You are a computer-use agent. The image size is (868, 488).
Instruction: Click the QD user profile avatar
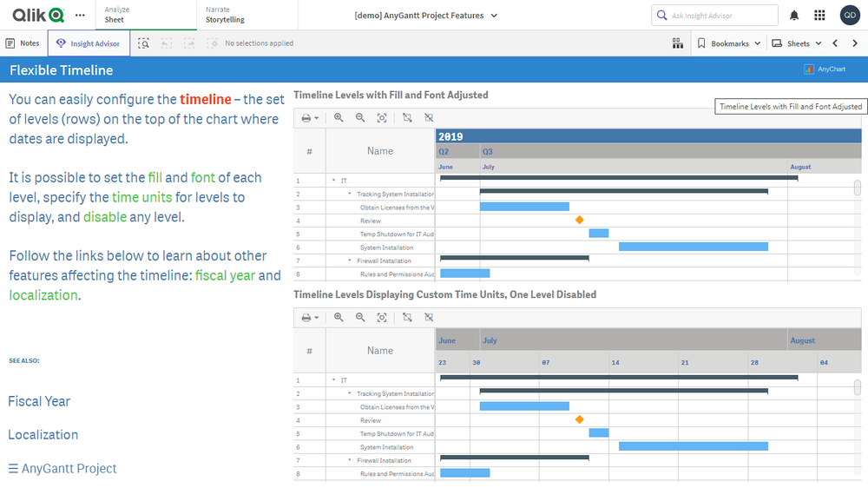[850, 16]
